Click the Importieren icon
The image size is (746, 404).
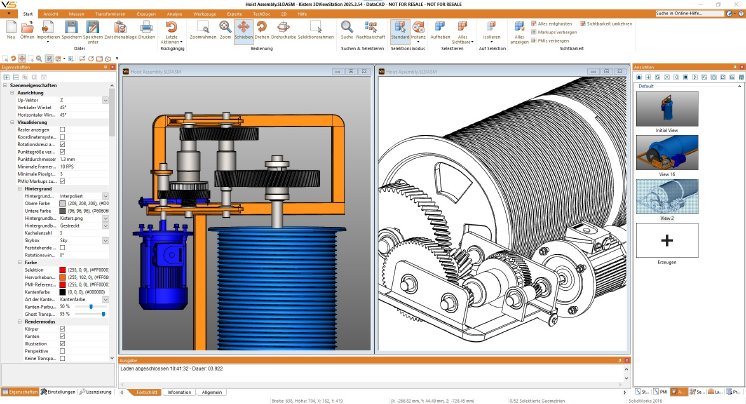click(x=48, y=27)
